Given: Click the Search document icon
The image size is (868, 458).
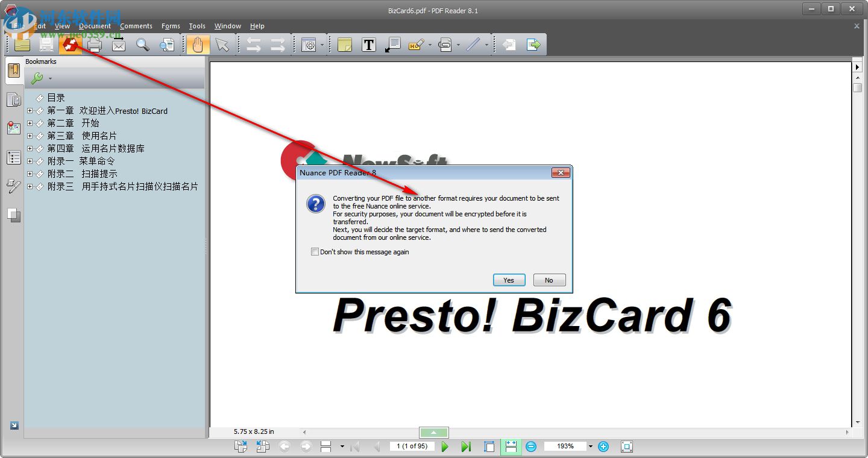Looking at the screenshot, I should click(167, 45).
